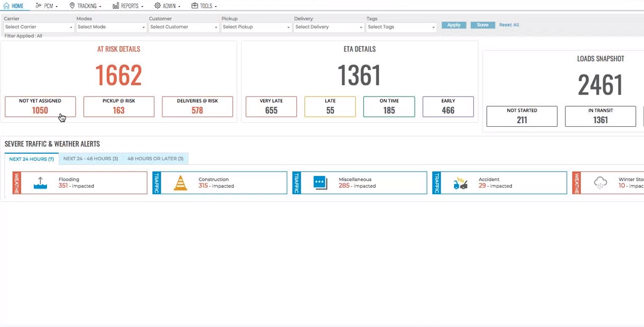Click the Tracking location pin icon
Viewport: 644px width, 327px height.
coord(72,6)
